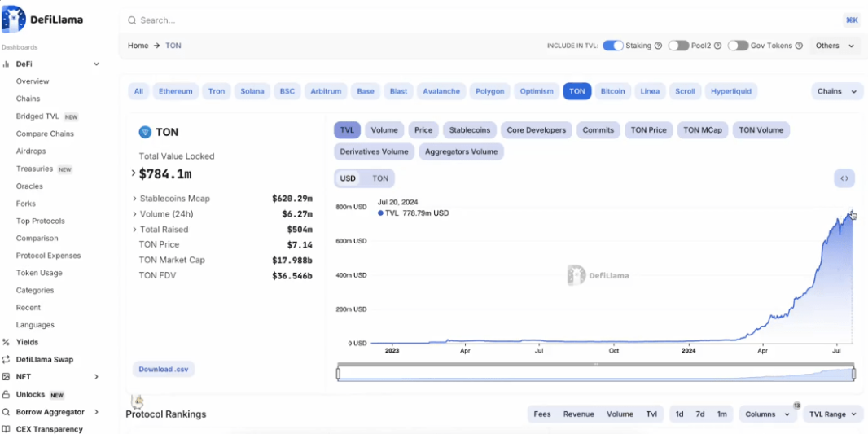The width and height of the screenshot is (868, 434).
Task: Toggle the Volume chart metric
Action: pyautogui.click(x=384, y=130)
